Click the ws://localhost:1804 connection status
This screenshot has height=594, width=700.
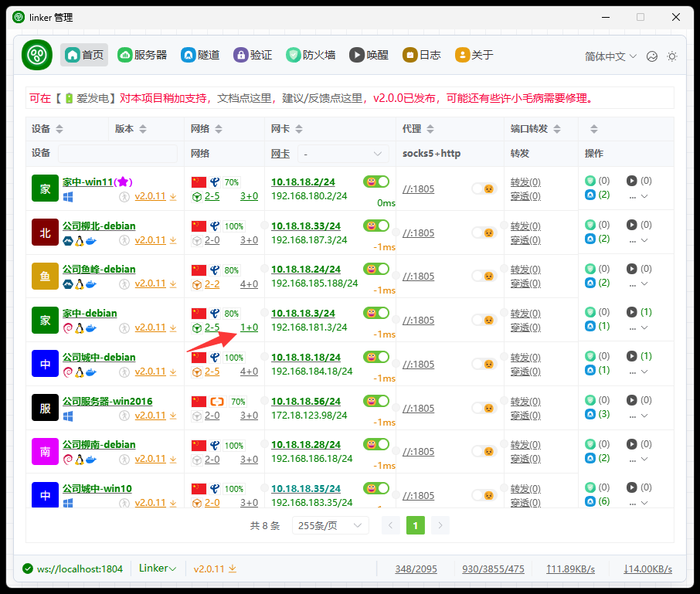[x=73, y=569]
